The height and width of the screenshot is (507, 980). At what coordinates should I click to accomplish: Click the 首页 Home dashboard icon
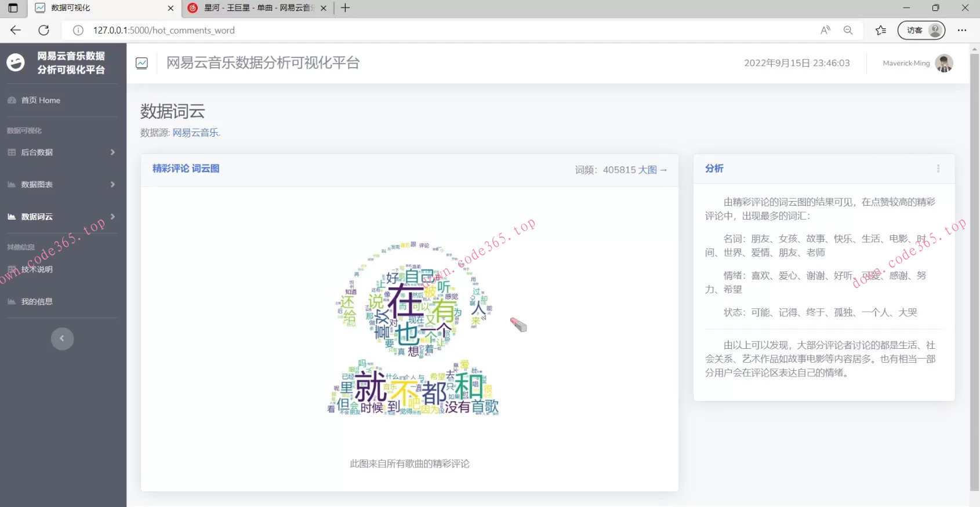(12, 100)
